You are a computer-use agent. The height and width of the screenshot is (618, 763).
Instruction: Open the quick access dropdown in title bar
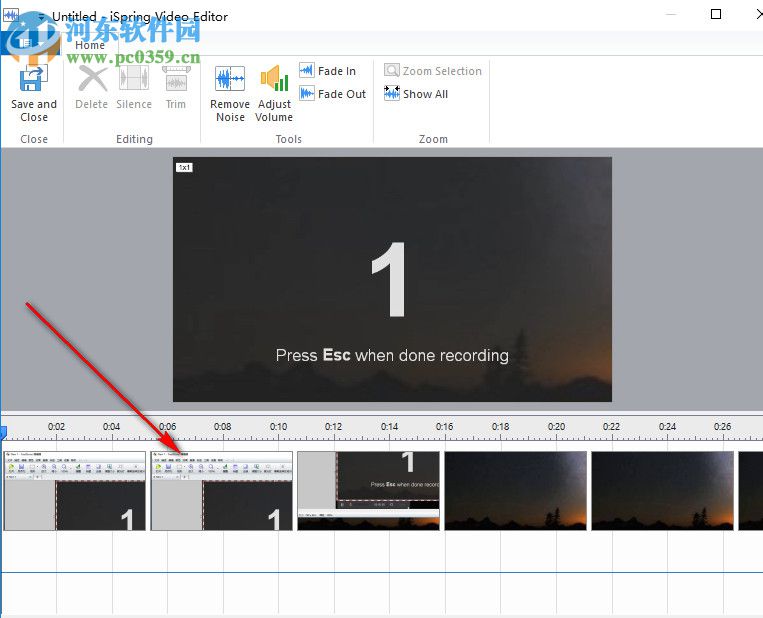[x=42, y=17]
